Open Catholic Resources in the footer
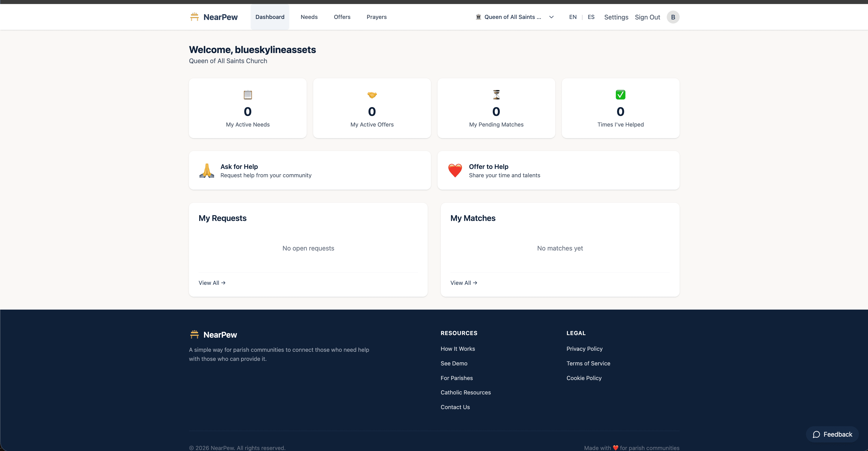The height and width of the screenshot is (451, 868). tap(465, 392)
